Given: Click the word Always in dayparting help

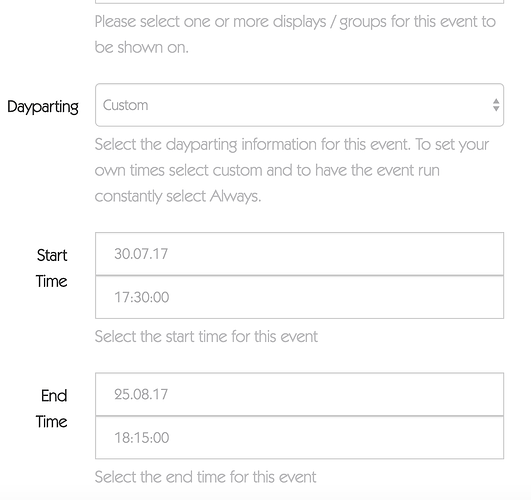Looking at the screenshot, I should (235, 196).
